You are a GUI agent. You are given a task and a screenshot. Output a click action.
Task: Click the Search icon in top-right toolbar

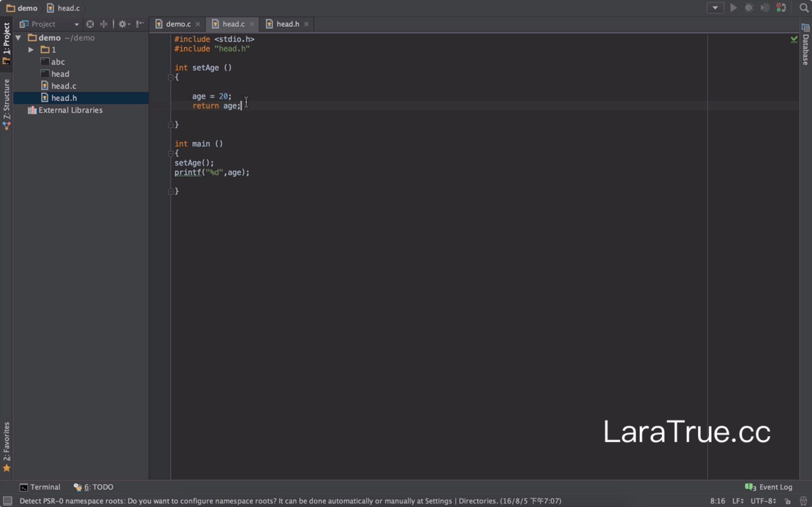coord(803,8)
